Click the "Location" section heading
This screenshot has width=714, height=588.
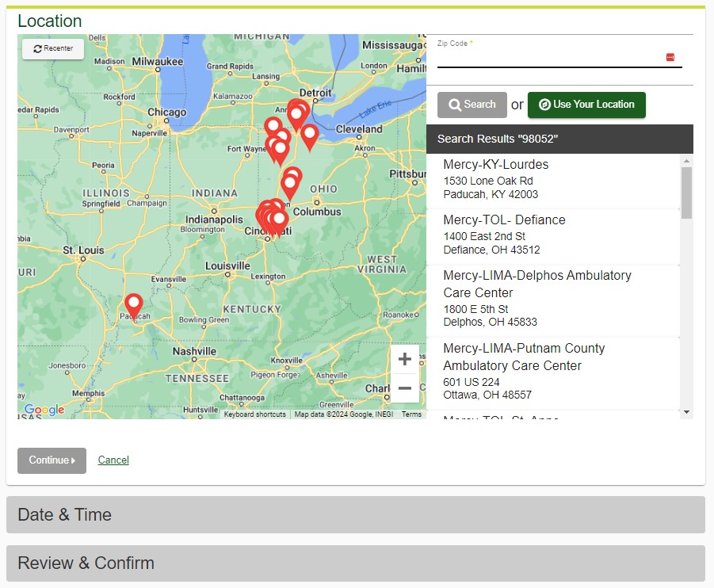tap(50, 21)
